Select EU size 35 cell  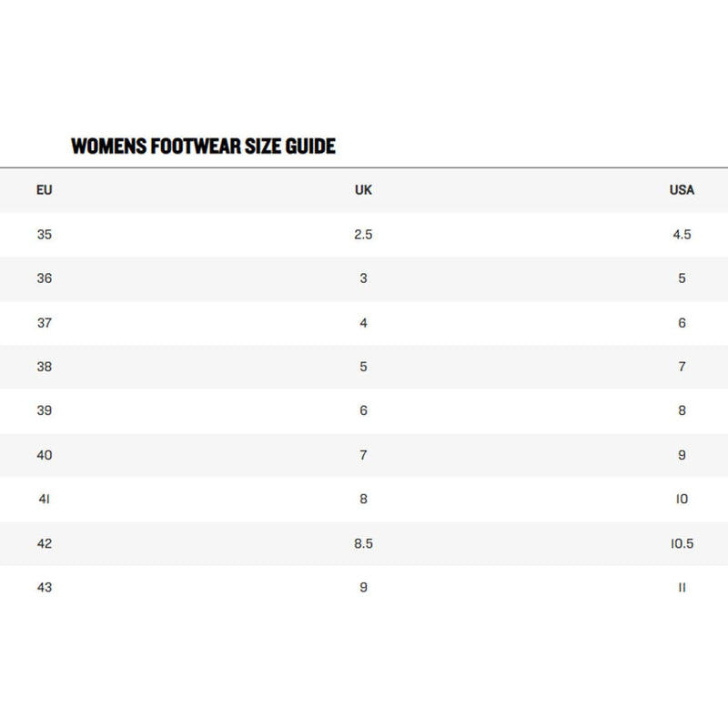(45, 235)
